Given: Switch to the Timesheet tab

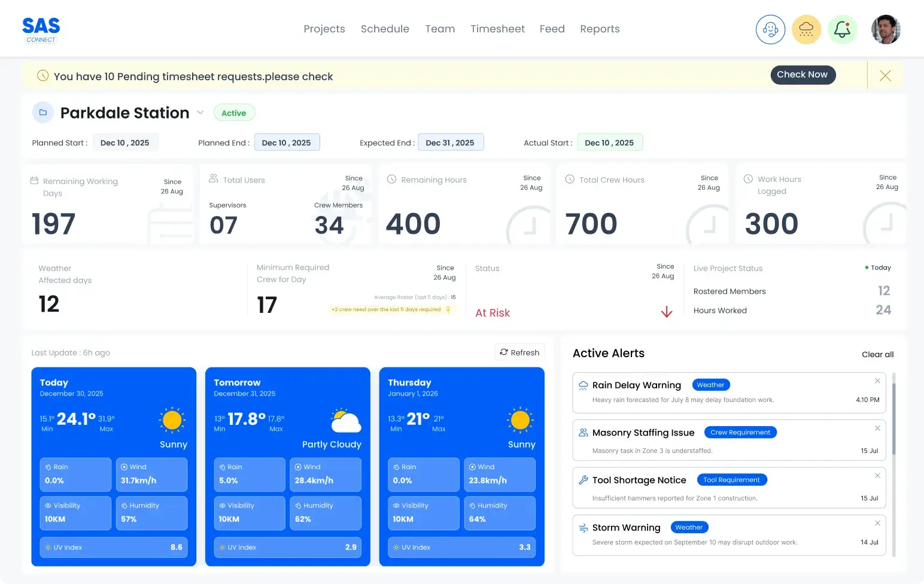Looking at the screenshot, I should click(497, 29).
